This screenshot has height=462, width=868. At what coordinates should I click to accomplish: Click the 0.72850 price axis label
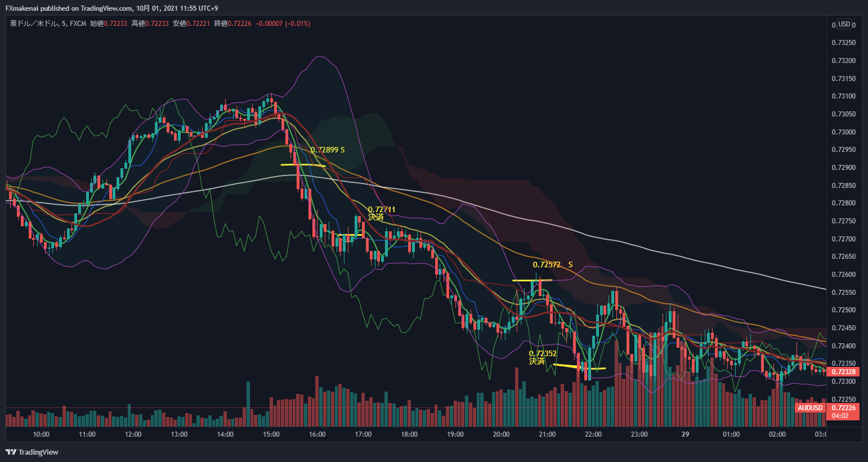point(844,186)
